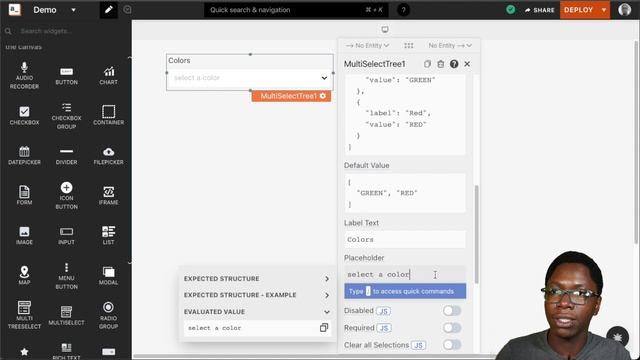Choose the Map widget

point(24,276)
